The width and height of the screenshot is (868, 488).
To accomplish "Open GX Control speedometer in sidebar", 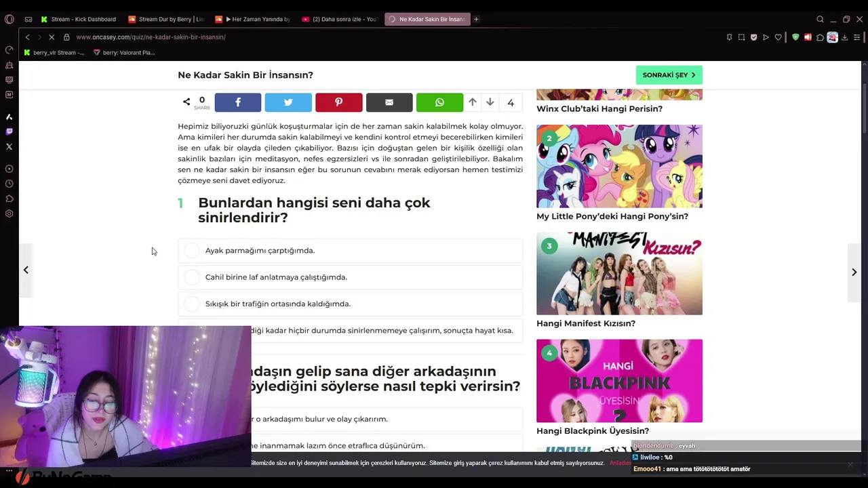I will [x=9, y=49].
